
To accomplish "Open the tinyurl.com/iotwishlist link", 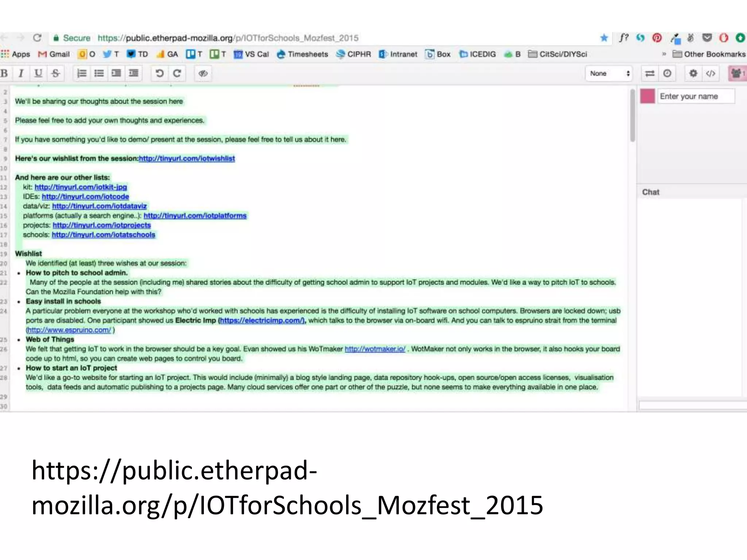I will 187,159.
